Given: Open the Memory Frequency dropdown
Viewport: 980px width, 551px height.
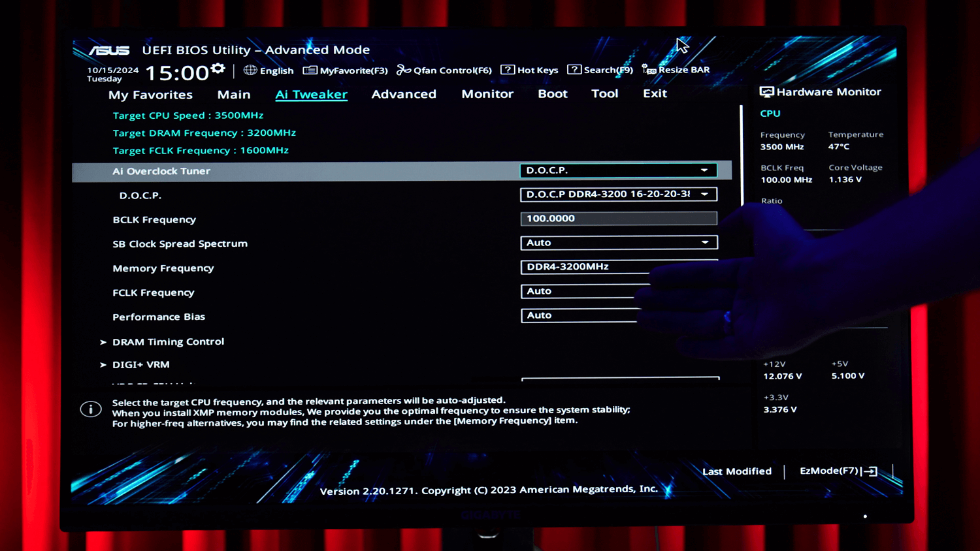Looking at the screenshot, I should click(618, 267).
